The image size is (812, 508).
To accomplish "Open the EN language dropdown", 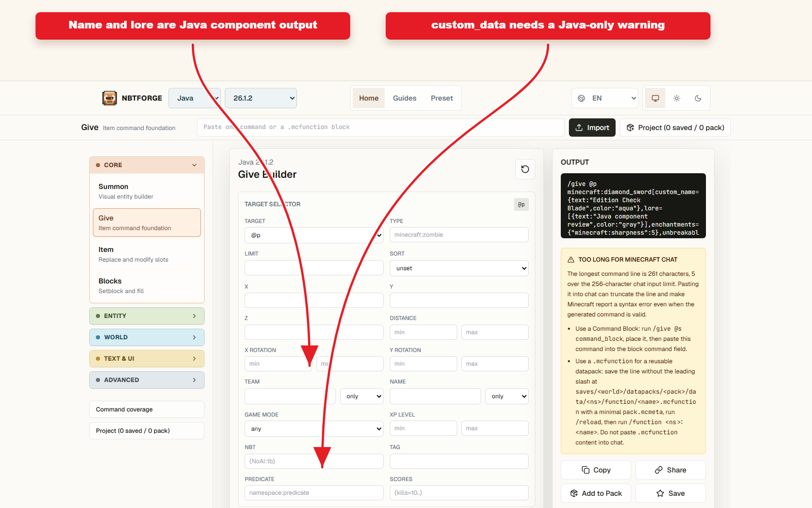I will (x=605, y=98).
